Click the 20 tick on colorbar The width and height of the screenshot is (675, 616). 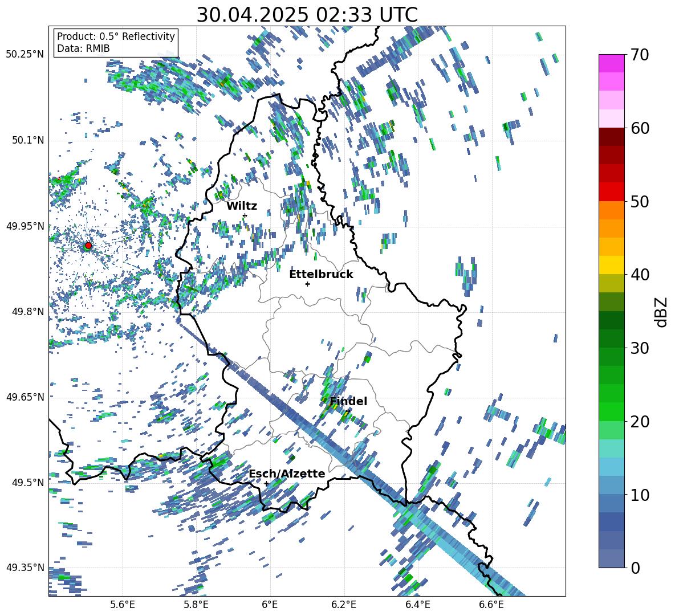click(640, 422)
